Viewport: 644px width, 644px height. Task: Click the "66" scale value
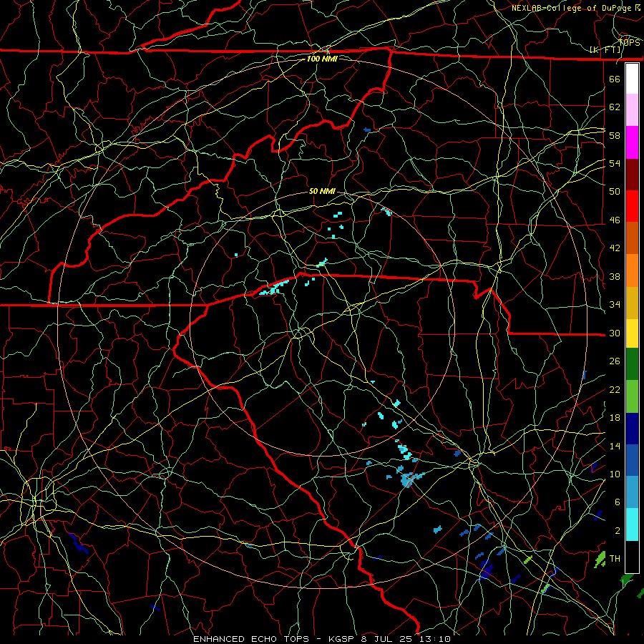coord(615,79)
